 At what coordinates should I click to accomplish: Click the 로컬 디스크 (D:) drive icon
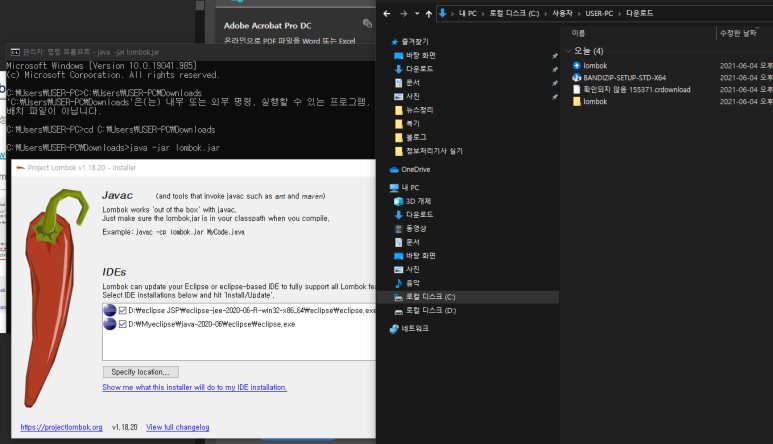[399, 311]
